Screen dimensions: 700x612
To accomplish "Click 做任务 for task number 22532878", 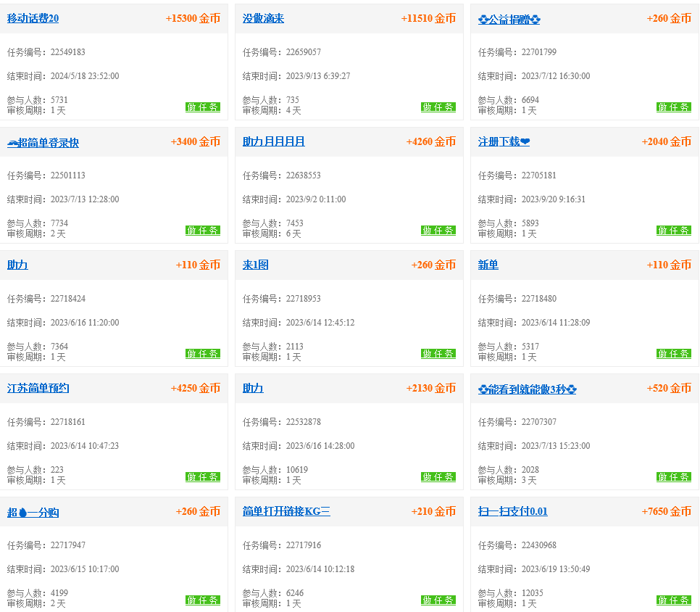I will click(438, 477).
